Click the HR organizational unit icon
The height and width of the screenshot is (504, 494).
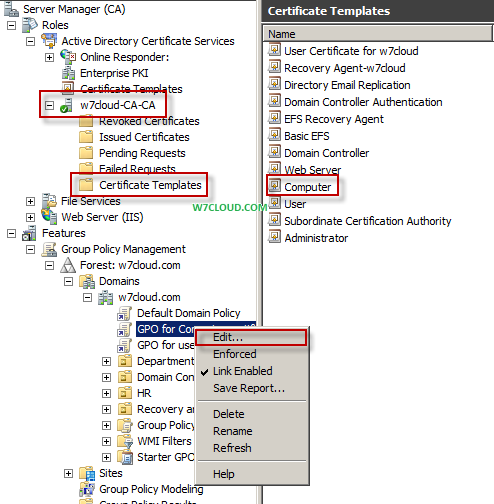125,393
